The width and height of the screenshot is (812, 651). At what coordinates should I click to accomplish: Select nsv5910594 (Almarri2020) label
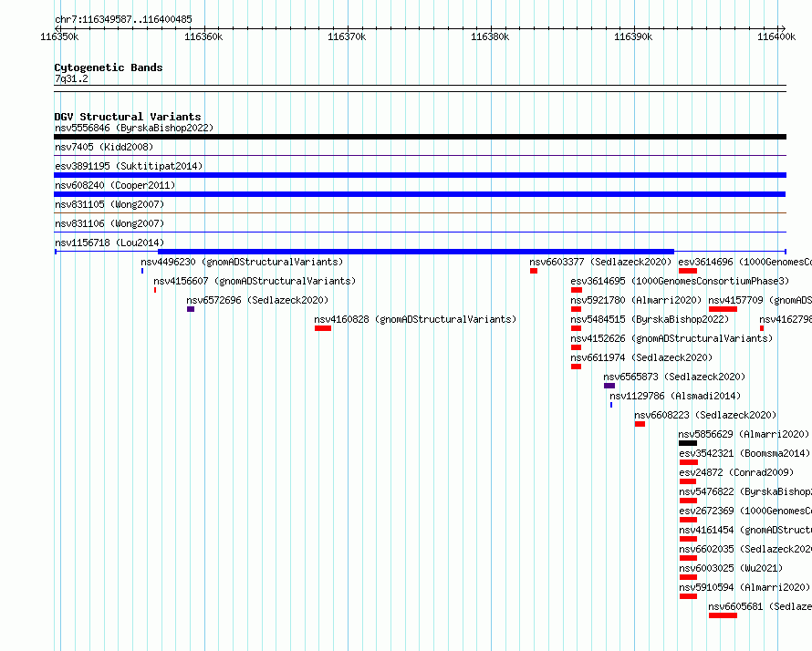[744, 587]
